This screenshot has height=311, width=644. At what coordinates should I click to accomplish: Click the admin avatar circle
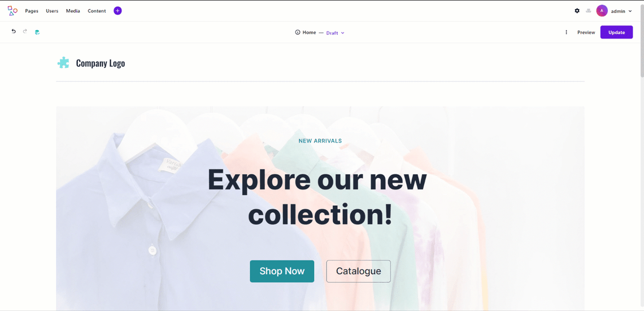coord(602,11)
